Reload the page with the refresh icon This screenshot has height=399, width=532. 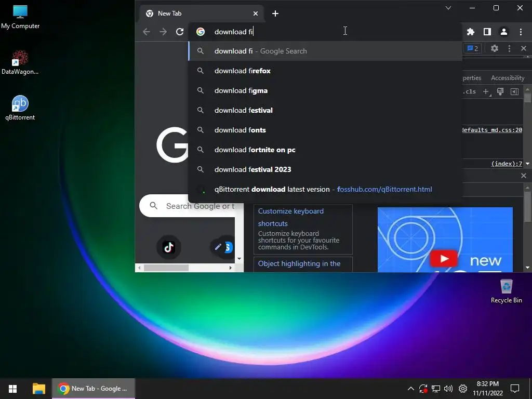click(180, 32)
